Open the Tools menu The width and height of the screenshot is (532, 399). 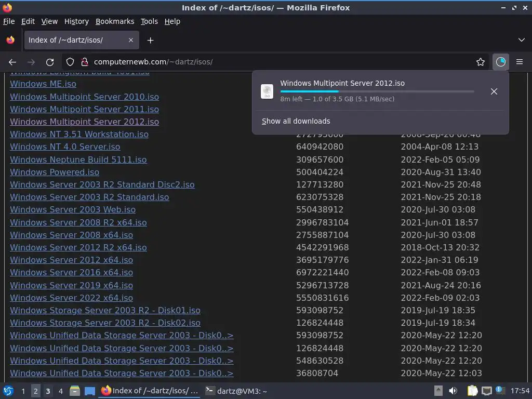[x=149, y=21]
